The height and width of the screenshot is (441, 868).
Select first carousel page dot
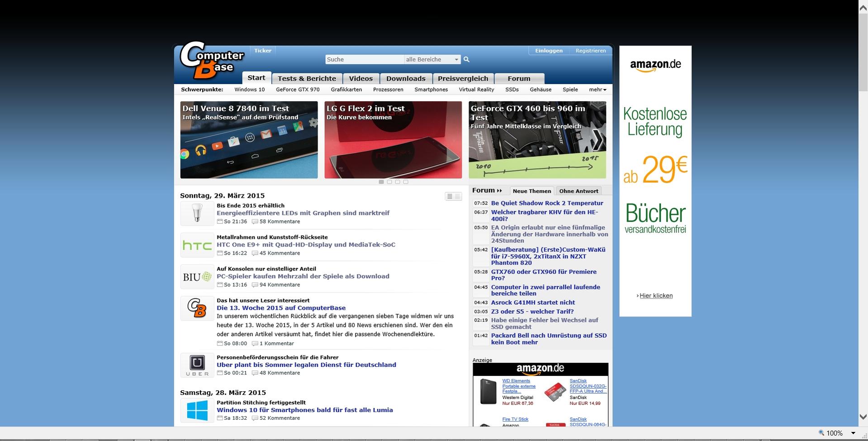381,182
